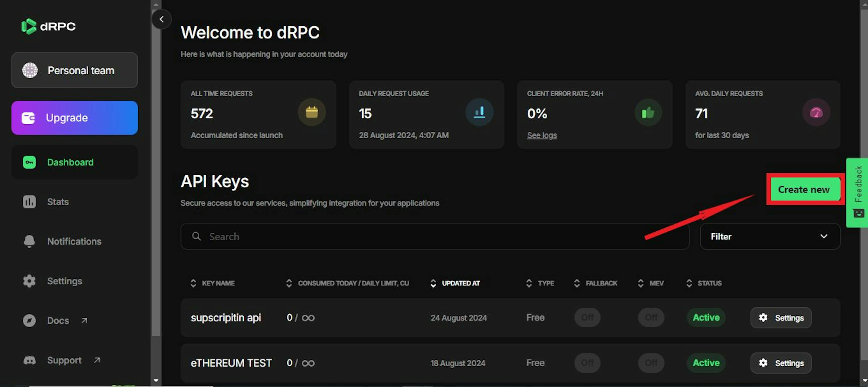Open the Feedback side tab
Screen dimensions: 868x387
(x=857, y=193)
